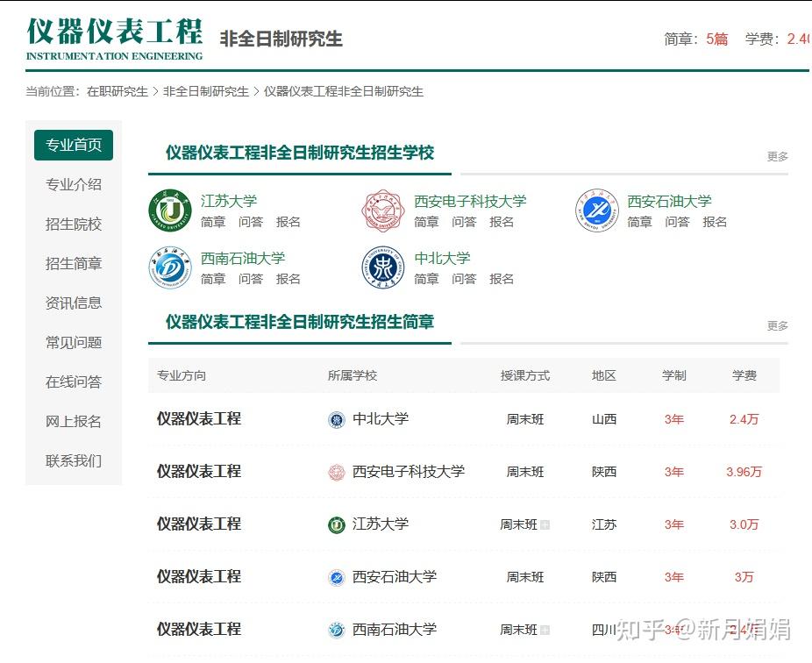Open 资讯信息 in the sidebar

pos(74,303)
